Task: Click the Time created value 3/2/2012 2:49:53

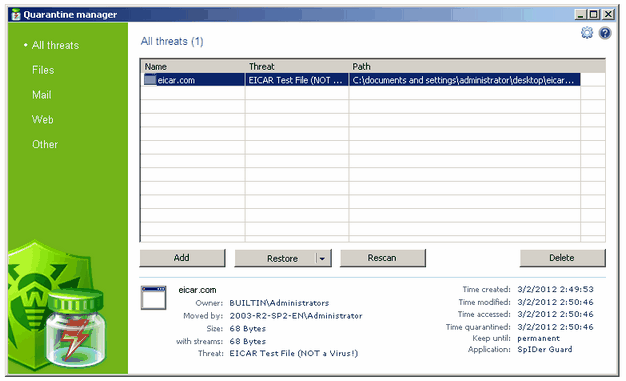Action: (x=555, y=289)
